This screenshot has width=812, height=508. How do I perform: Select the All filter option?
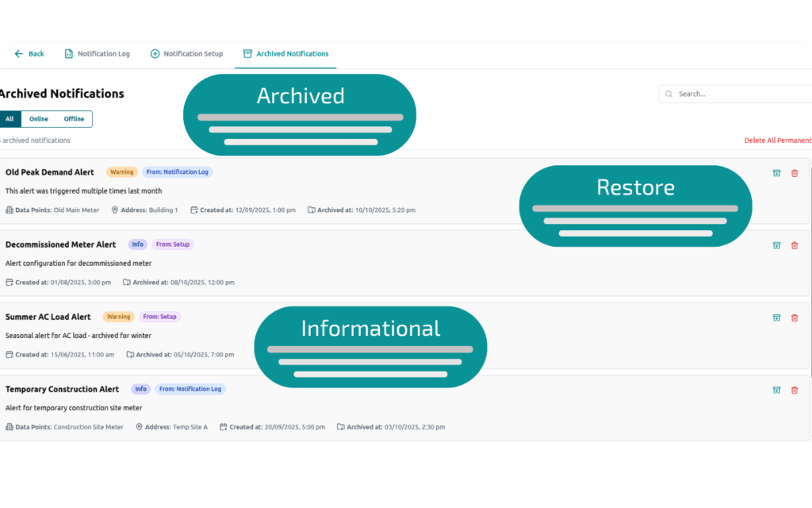click(x=10, y=119)
